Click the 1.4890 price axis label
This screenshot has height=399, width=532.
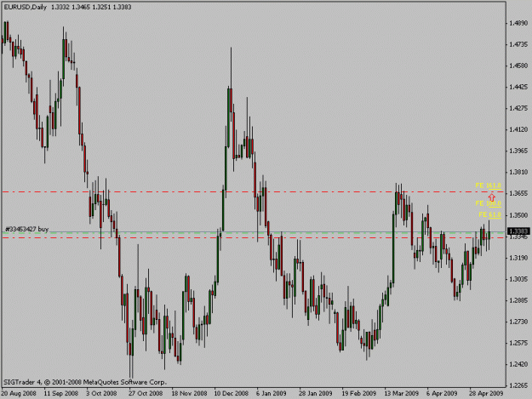518,23
